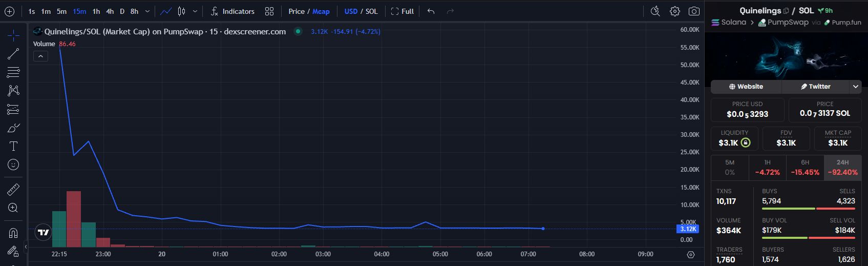This screenshot has width=868, height=266.
Task: Display values in SOL
Action: tap(372, 11)
